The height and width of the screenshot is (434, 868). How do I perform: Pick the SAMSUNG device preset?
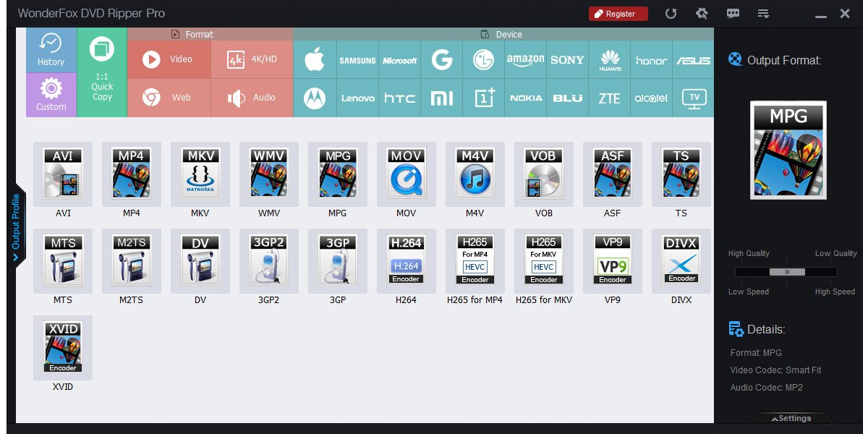[357, 58]
